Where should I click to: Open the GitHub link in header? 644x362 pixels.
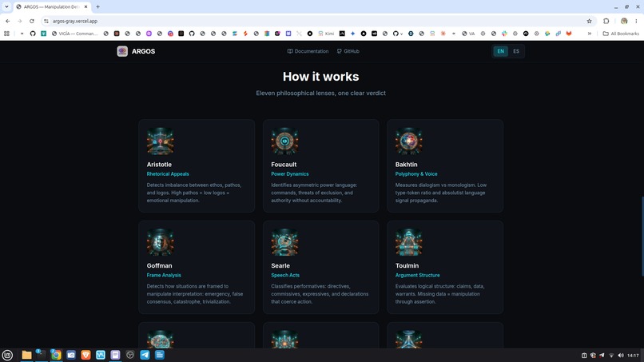(348, 51)
